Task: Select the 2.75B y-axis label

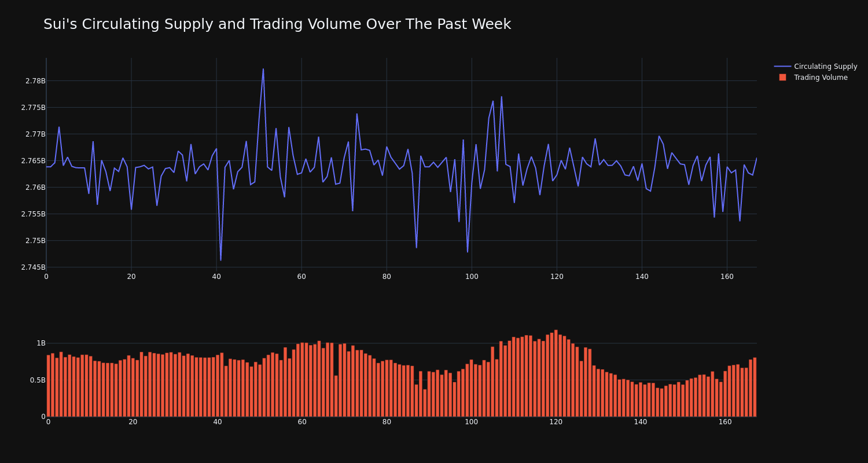Action: coord(35,241)
